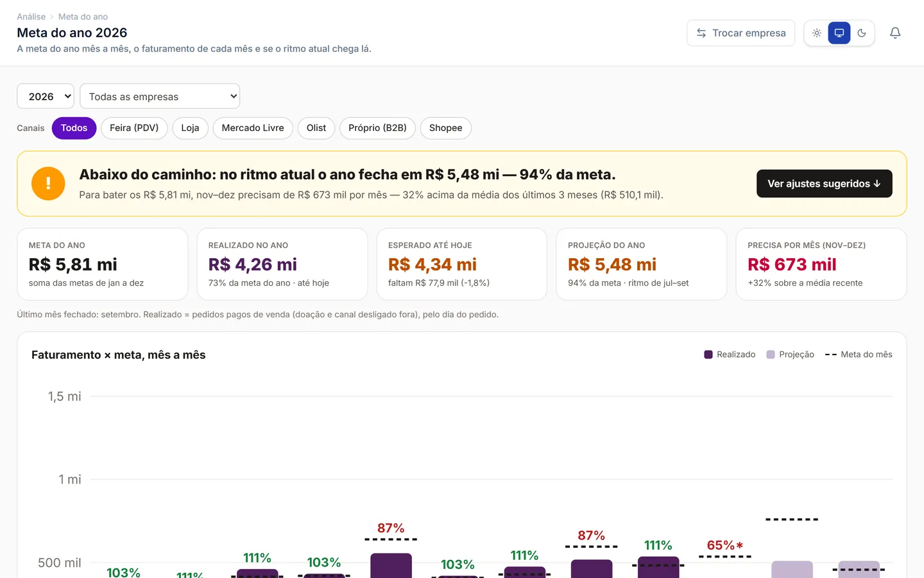924x578 pixels.
Task: Click the Meta do ano breadcrumb
Action: pyautogui.click(x=83, y=17)
